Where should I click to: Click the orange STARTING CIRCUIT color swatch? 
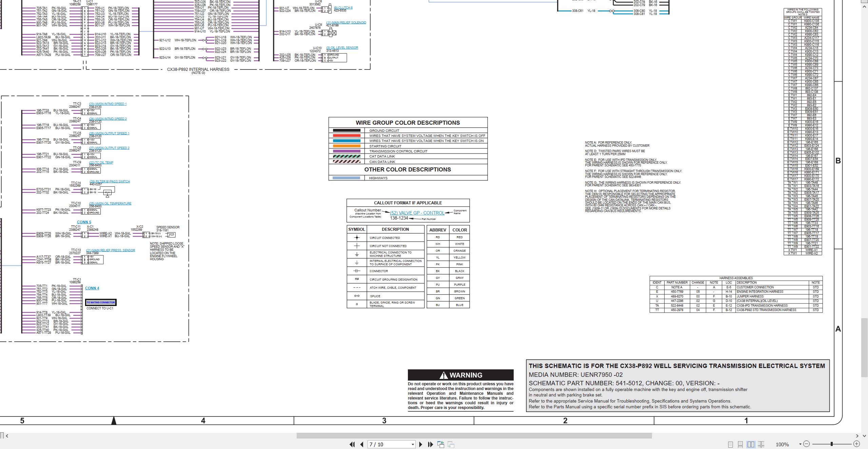(347, 146)
